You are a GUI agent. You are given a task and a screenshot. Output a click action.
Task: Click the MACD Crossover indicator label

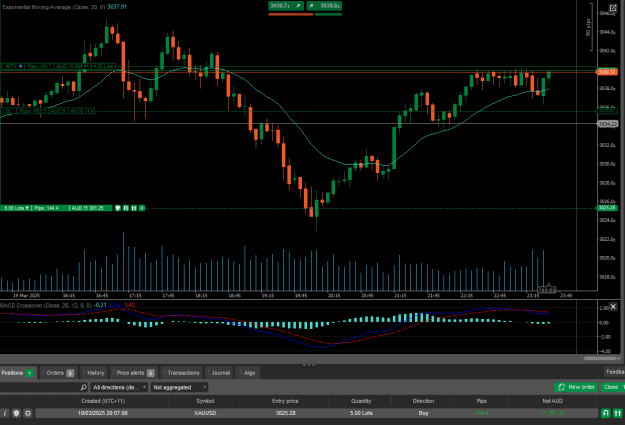pos(46,305)
